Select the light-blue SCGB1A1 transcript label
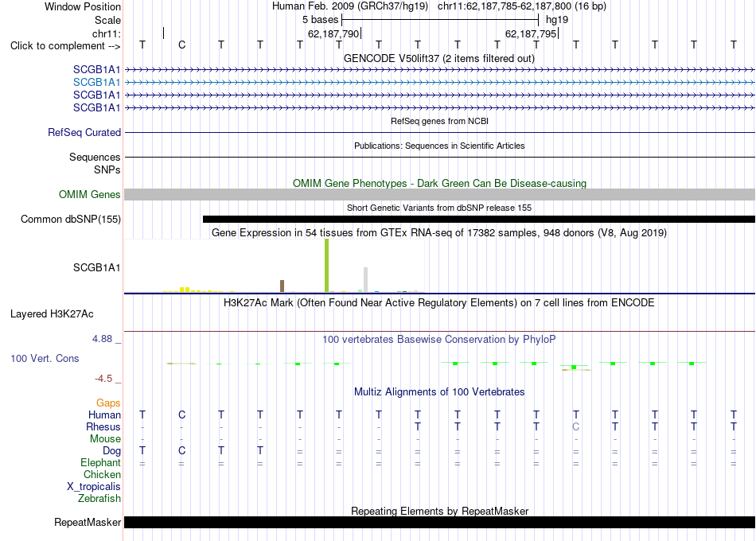The height and width of the screenshot is (541, 756). 96,83
